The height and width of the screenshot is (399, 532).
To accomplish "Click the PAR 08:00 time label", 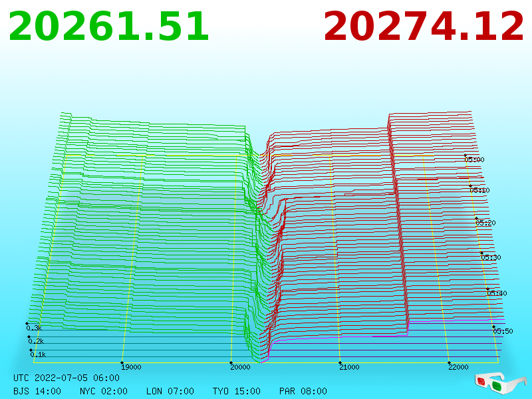I will 303,391.
